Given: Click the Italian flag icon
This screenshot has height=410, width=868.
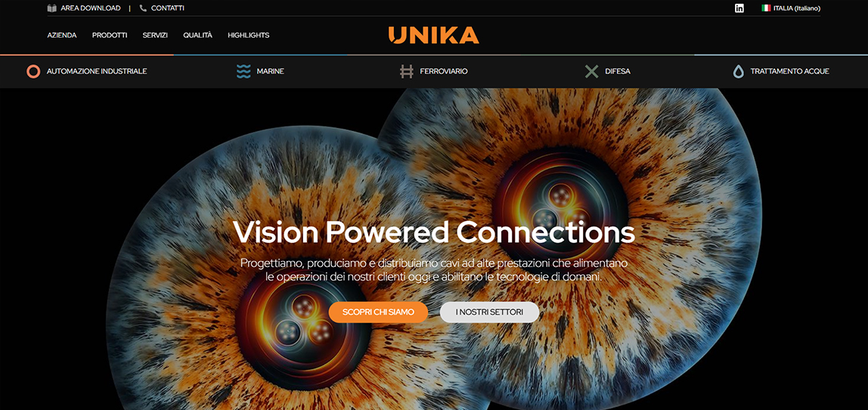Looking at the screenshot, I should pyautogui.click(x=766, y=8).
